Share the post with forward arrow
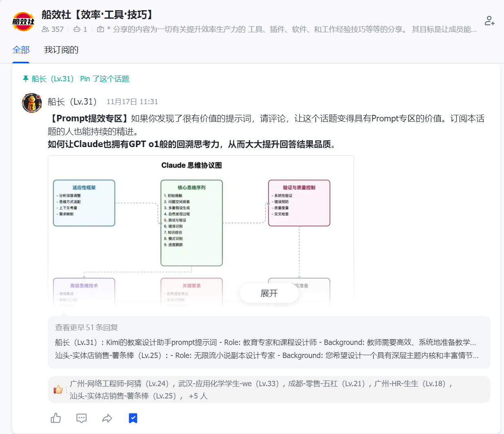This screenshot has width=504, height=434. [x=107, y=418]
